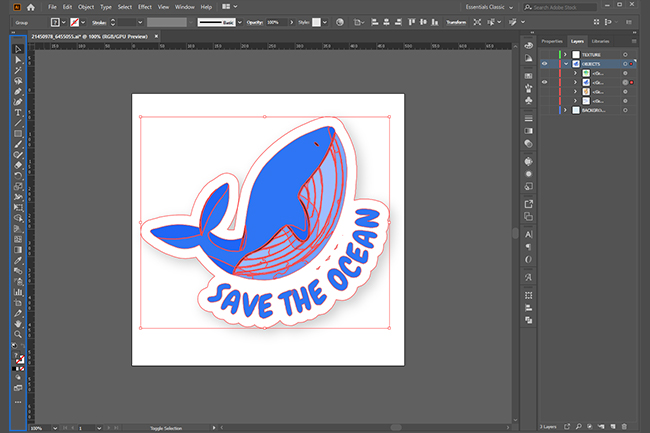
Task: Choose the Rotate tool
Action: pyautogui.click(x=18, y=176)
